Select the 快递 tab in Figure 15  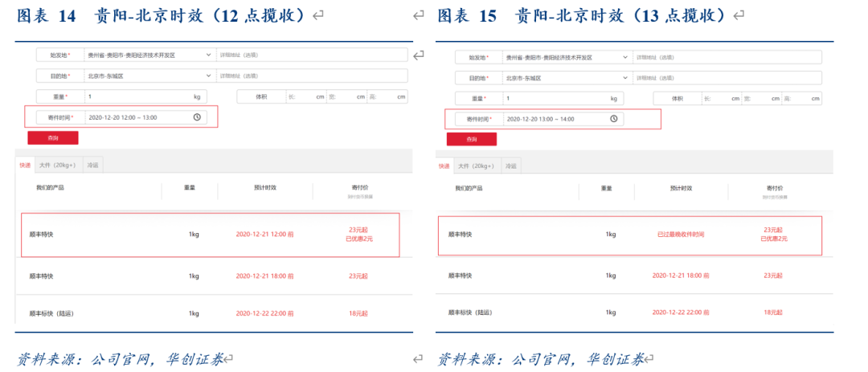click(444, 166)
